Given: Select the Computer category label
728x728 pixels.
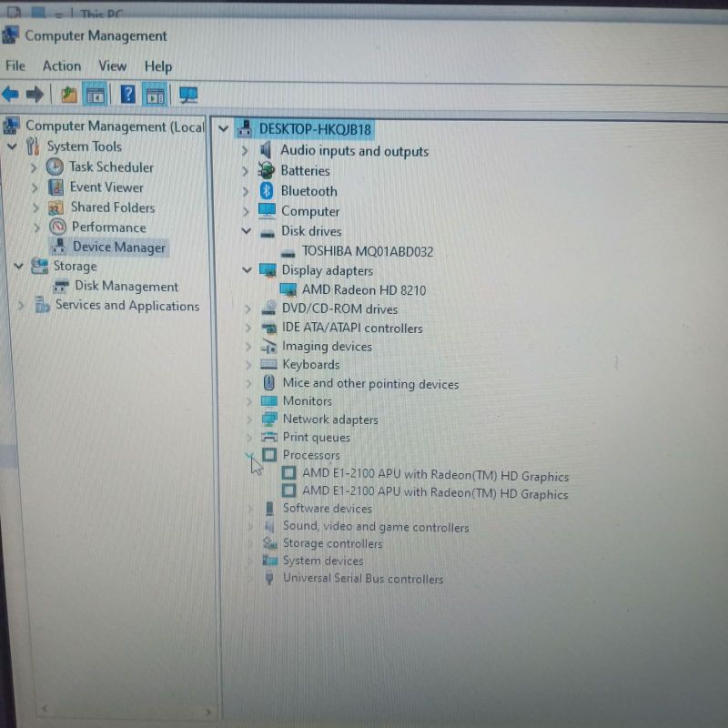Looking at the screenshot, I should click(310, 211).
